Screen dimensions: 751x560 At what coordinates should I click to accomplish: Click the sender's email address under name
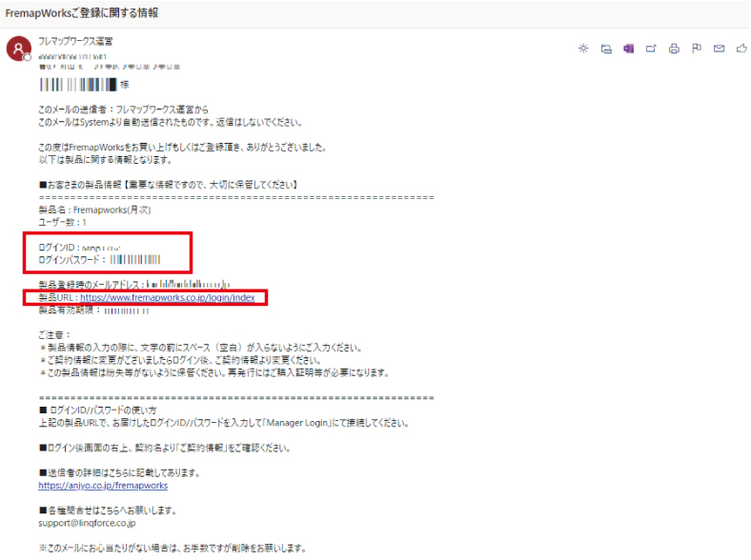click(x=75, y=57)
